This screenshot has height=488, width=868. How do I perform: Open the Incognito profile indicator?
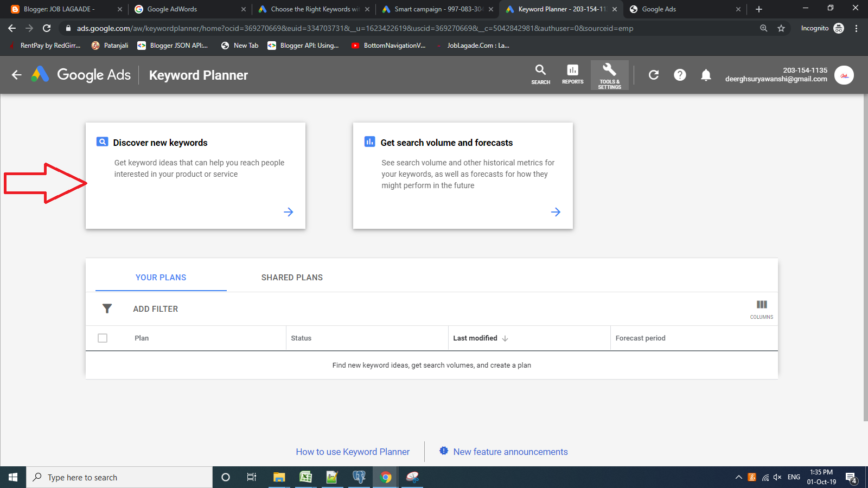pos(822,28)
